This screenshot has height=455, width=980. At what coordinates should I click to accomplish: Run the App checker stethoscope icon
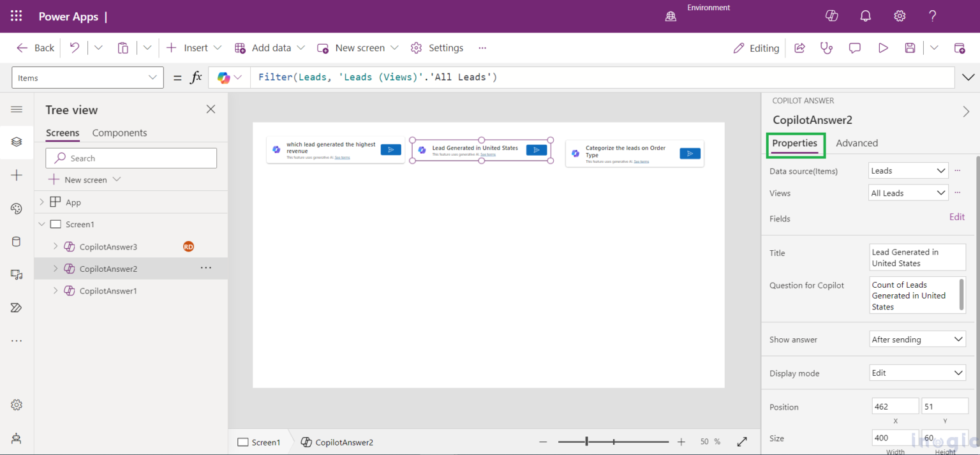coord(826,47)
